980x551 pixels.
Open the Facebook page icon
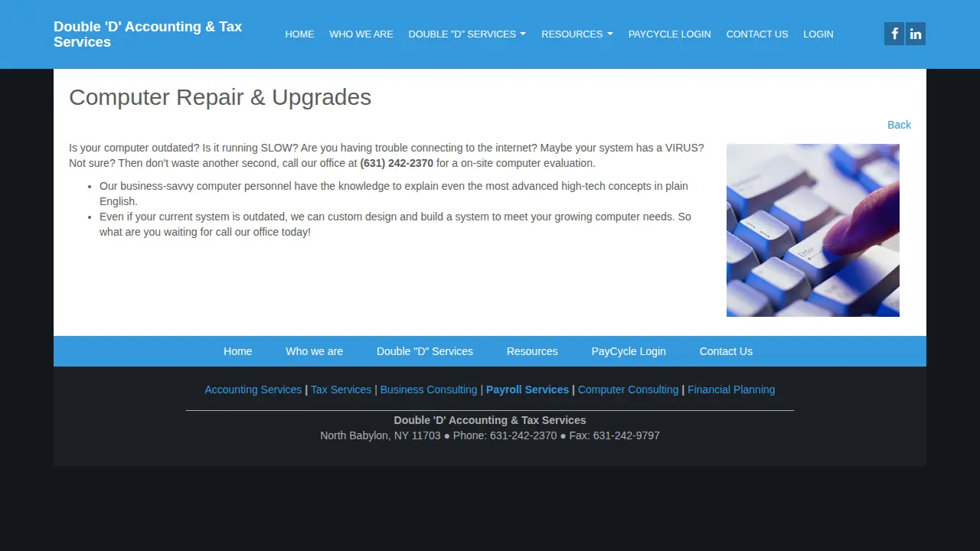pos(894,34)
